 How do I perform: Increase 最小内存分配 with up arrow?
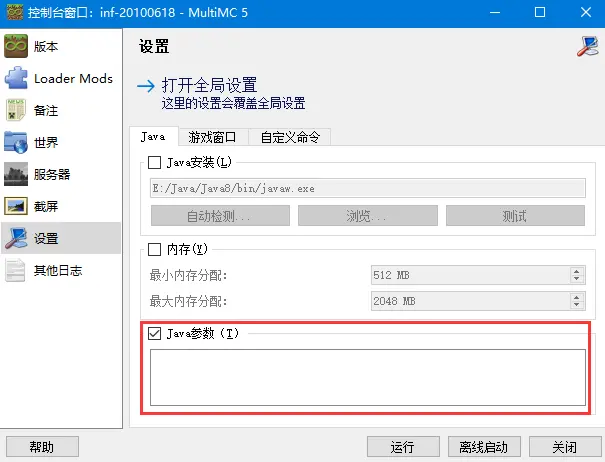pos(577,271)
